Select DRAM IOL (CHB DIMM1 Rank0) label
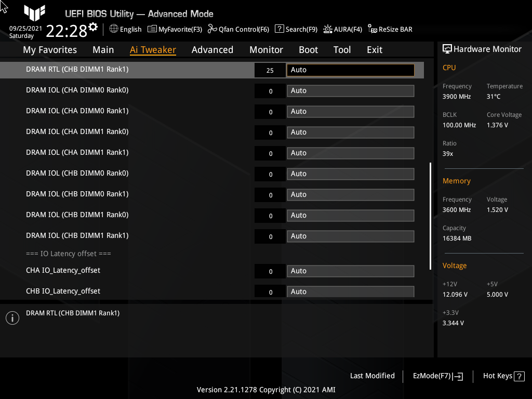This screenshot has height=399, width=532. (x=77, y=215)
